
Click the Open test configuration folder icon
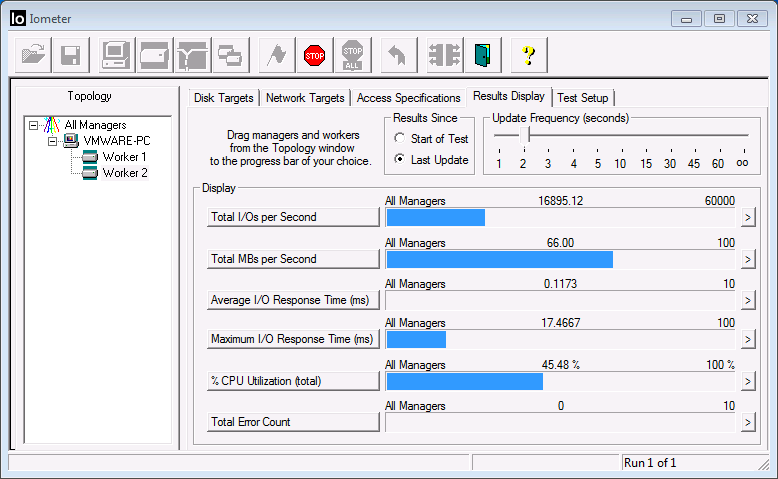(x=34, y=55)
